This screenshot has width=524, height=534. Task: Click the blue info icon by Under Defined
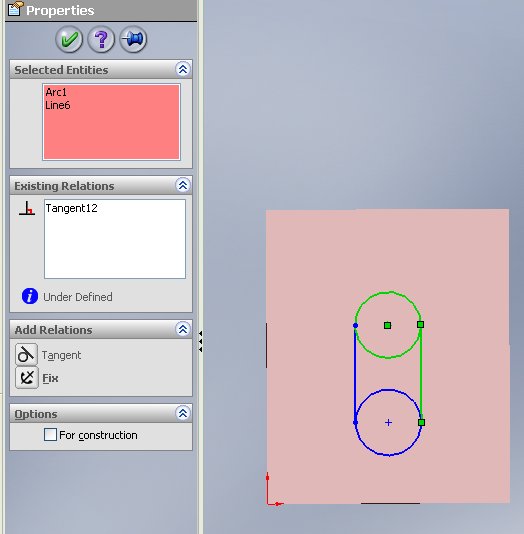coord(30,296)
